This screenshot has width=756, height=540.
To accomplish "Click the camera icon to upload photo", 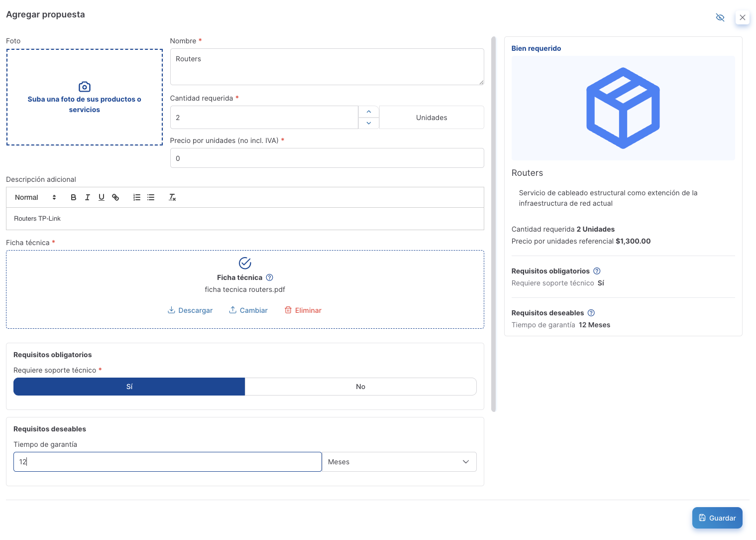I will [85, 87].
